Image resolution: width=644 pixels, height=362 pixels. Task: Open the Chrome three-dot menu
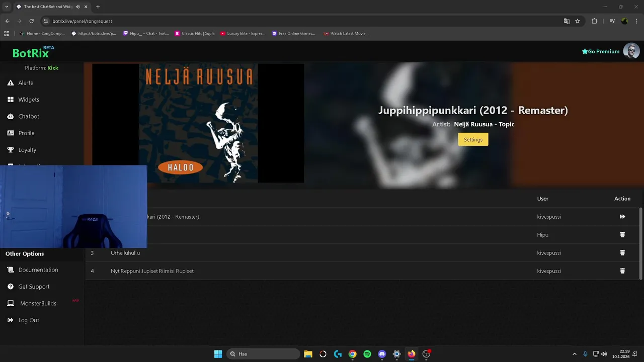(637, 21)
